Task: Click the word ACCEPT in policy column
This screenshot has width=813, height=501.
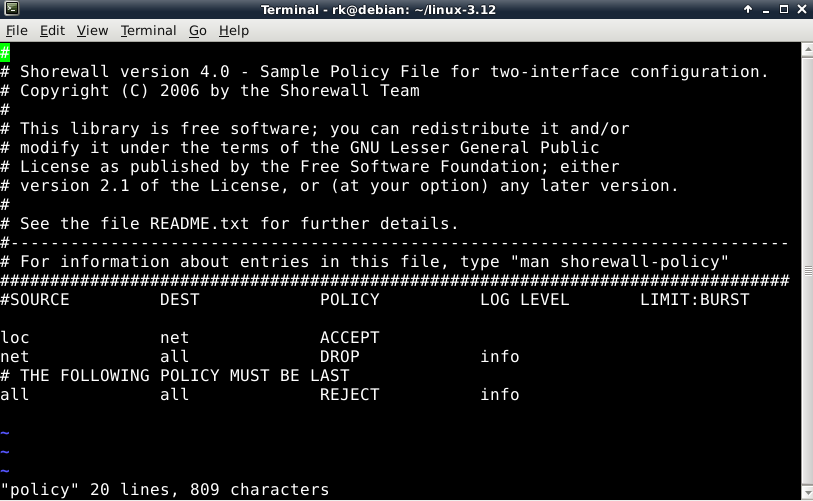Action: (x=349, y=338)
